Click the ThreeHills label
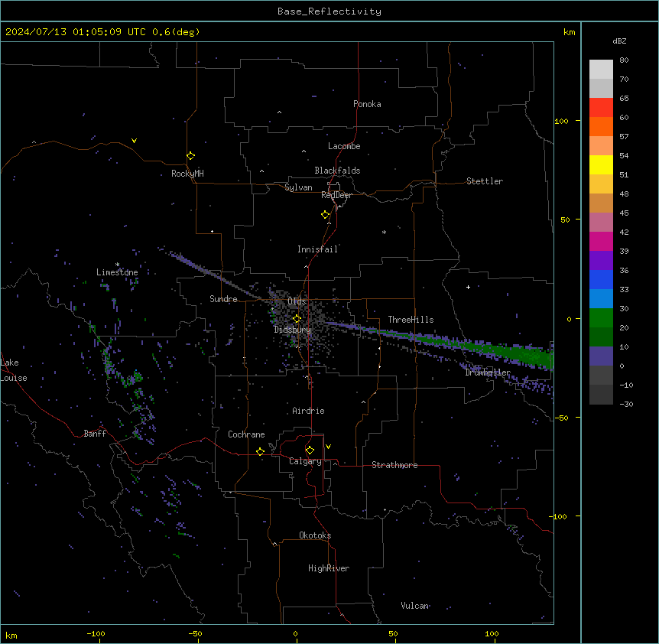This screenshot has width=659, height=644. point(411,320)
